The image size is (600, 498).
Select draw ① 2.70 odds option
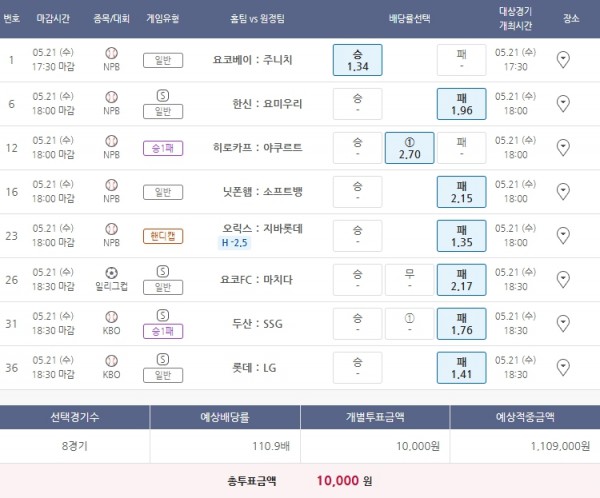pyautogui.click(x=410, y=148)
